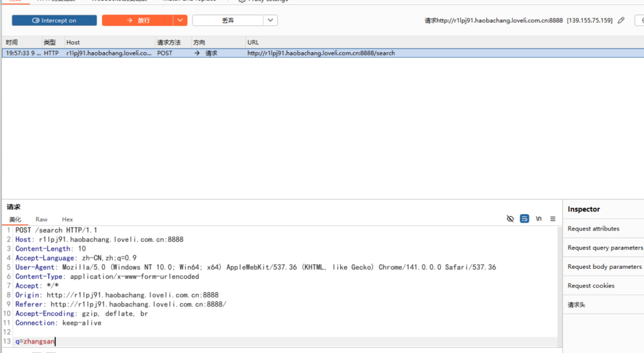Expand the dropdown arrow next to 丢弃

270,21
